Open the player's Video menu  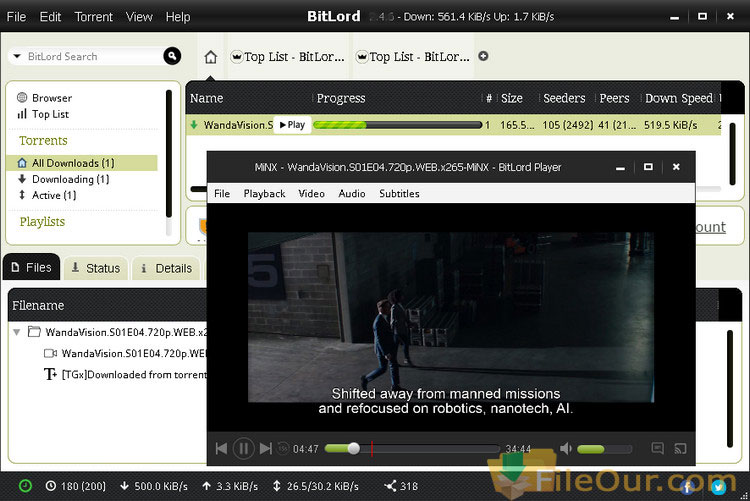click(311, 194)
